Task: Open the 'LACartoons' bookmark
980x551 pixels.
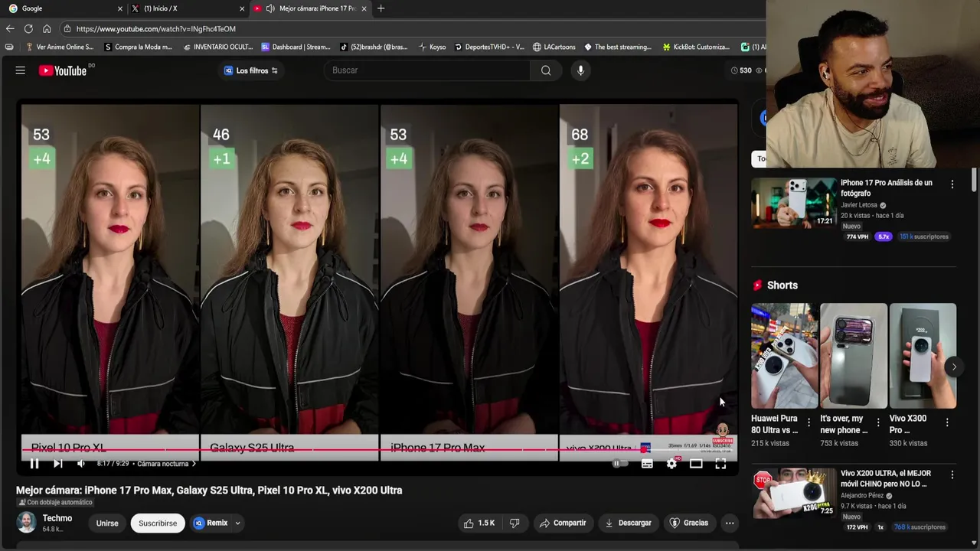Action: point(554,47)
